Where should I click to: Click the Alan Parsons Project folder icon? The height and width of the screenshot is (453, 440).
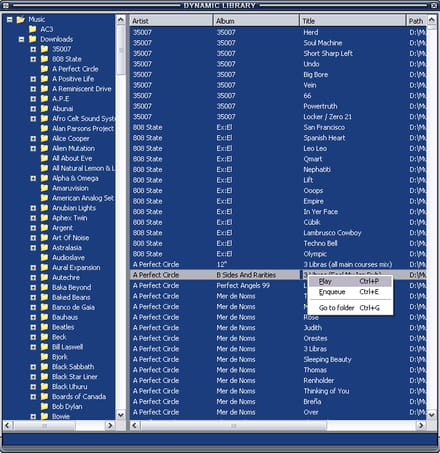pyautogui.click(x=44, y=129)
